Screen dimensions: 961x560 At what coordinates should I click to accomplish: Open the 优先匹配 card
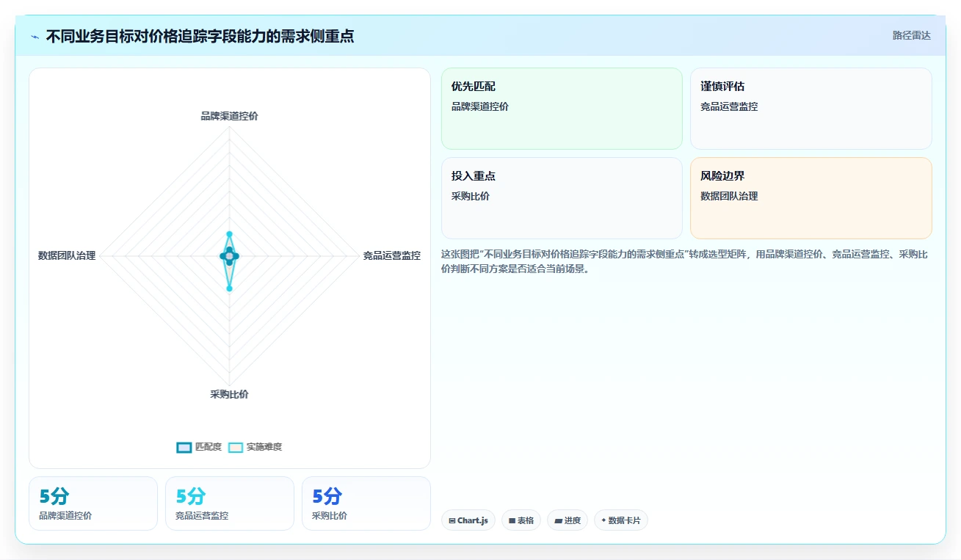[562, 109]
